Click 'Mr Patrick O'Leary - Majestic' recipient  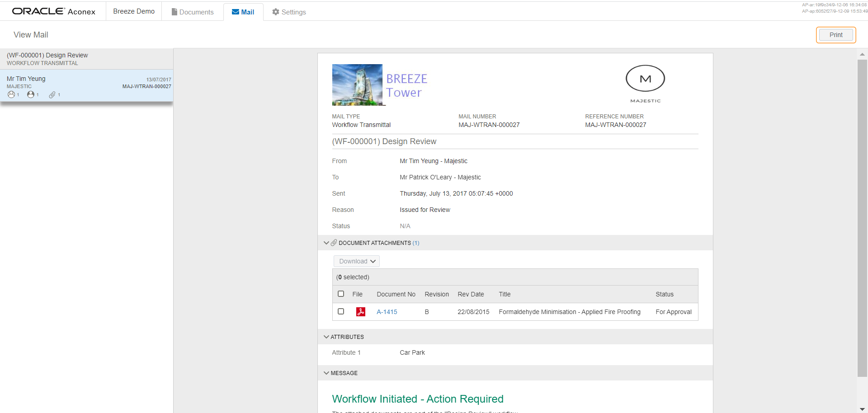pos(440,177)
